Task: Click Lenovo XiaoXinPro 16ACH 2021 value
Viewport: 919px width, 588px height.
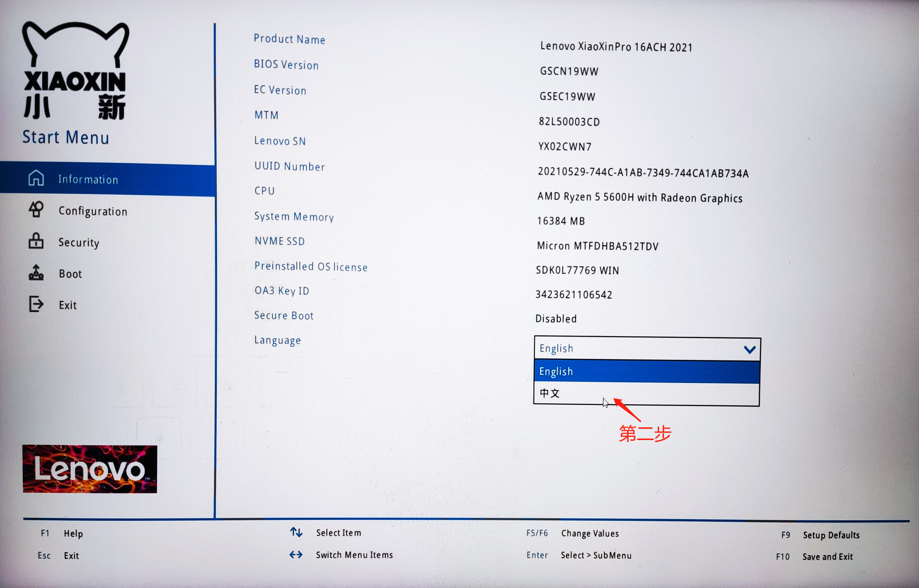Action: coord(616,47)
